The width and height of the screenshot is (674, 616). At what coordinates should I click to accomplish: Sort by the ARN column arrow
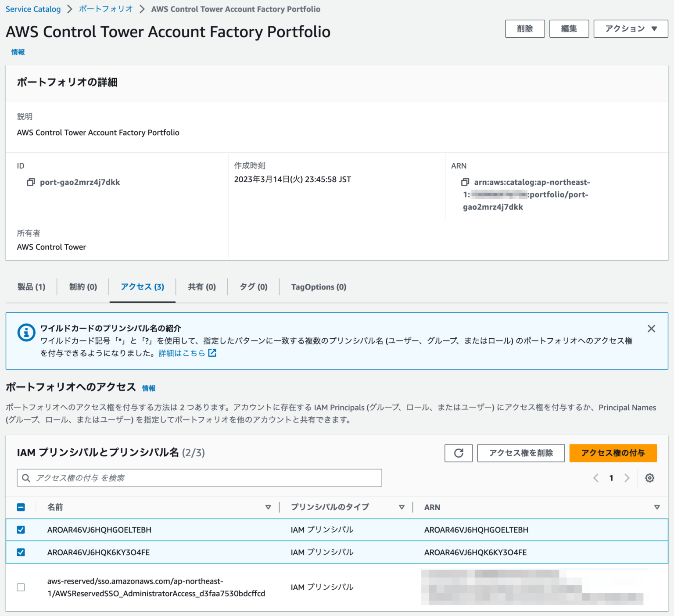point(657,507)
